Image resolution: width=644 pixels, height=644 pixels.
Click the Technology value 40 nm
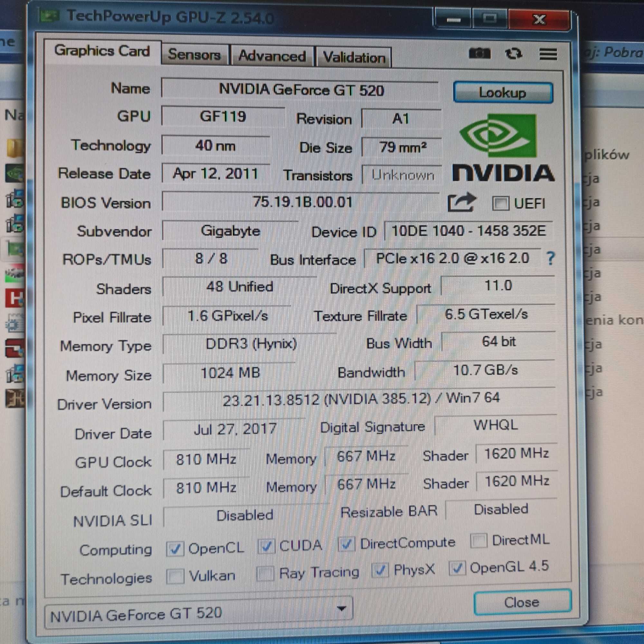pyautogui.click(x=216, y=146)
